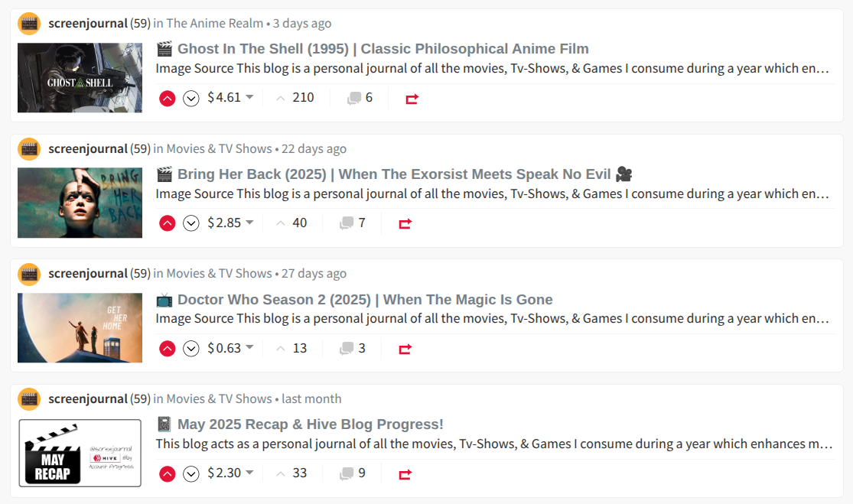853x504 pixels.
Task: Reblog the May 2025 Recap post
Action: [x=405, y=474]
